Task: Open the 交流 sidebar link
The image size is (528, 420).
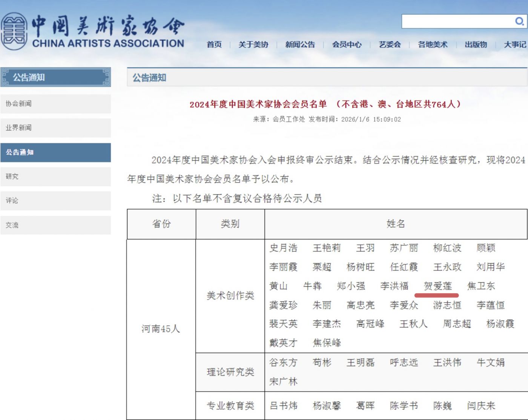Action: click(x=55, y=225)
